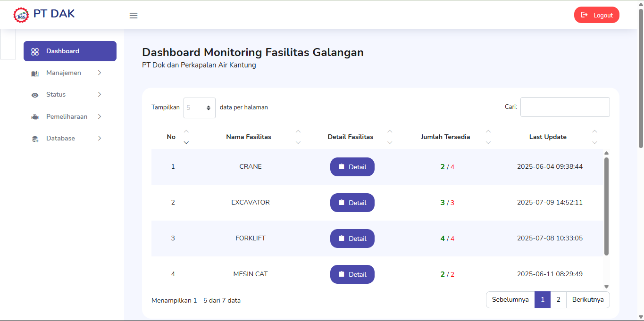644x321 pixels.
Task: Click the logout arrow icon
Action: [585, 15]
